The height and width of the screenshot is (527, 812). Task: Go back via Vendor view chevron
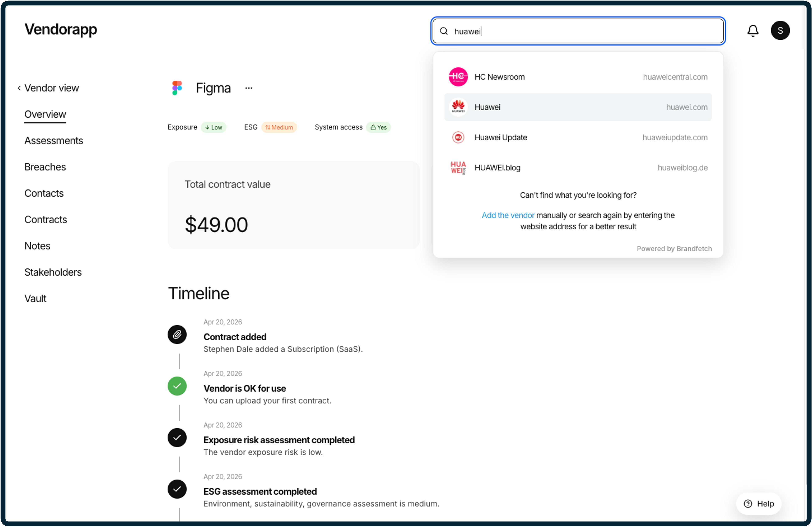(19, 88)
